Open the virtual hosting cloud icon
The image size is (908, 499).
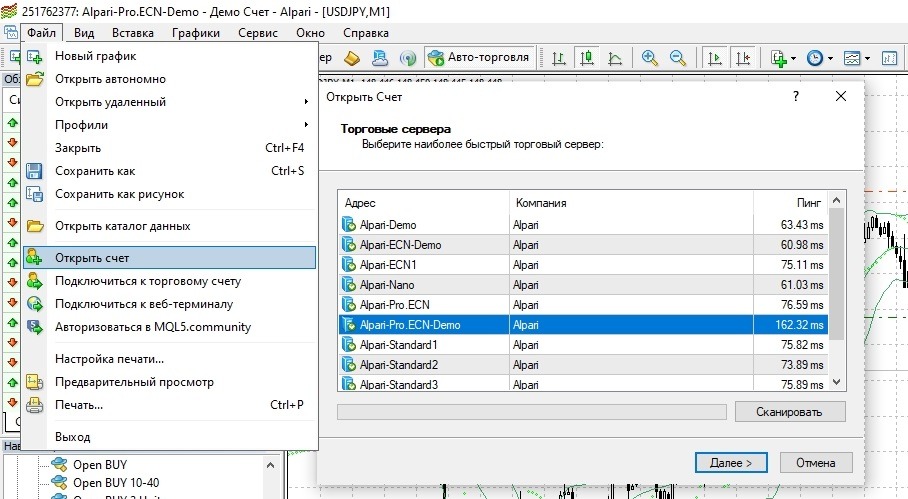pos(380,58)
